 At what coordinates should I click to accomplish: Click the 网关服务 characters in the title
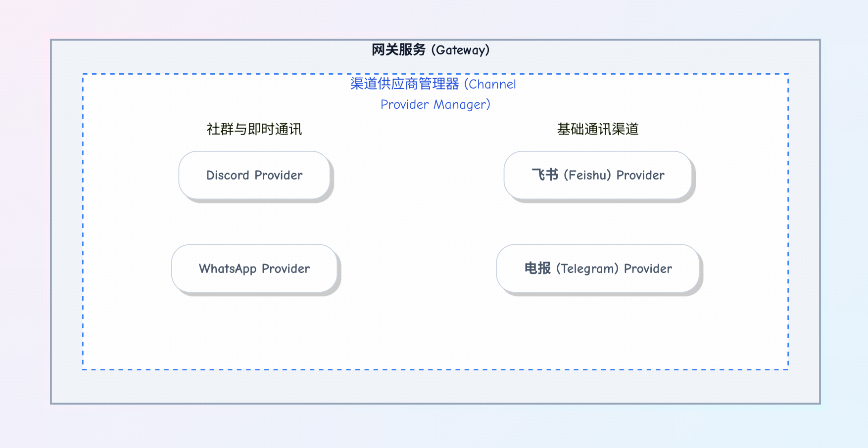(398, 50)
